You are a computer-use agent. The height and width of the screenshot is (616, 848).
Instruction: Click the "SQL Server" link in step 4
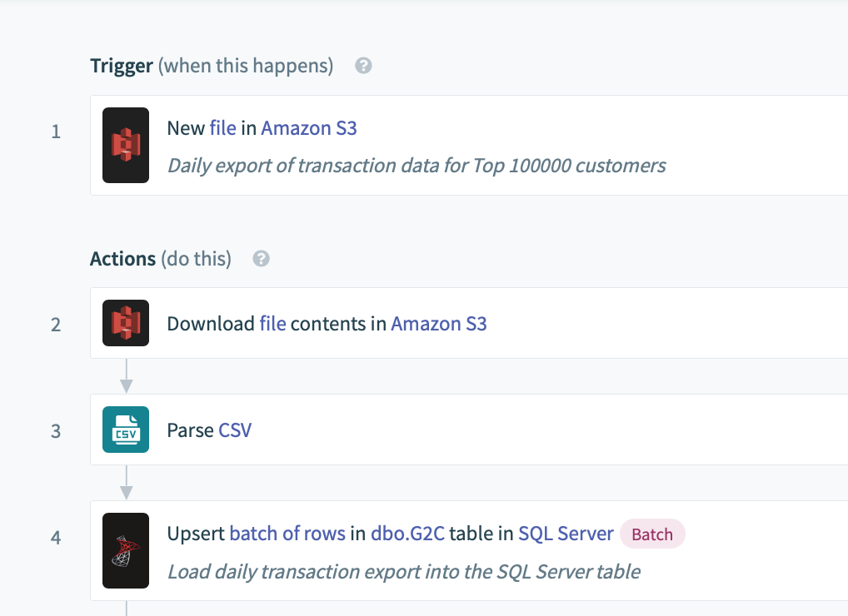pos(566,534)
